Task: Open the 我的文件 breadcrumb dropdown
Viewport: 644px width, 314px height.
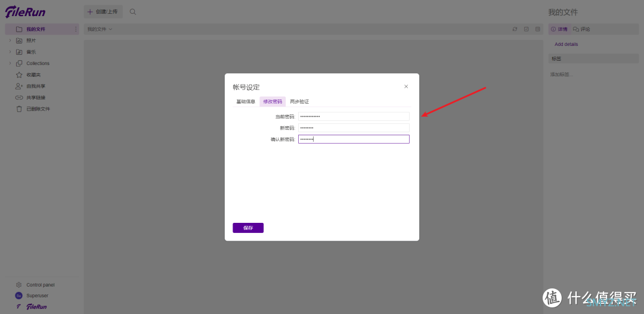Action: tap(100, 29)
